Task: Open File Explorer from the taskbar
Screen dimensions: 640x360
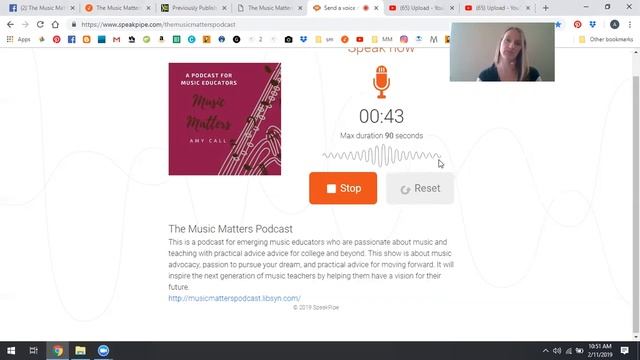Action: (x=80, y=351)
